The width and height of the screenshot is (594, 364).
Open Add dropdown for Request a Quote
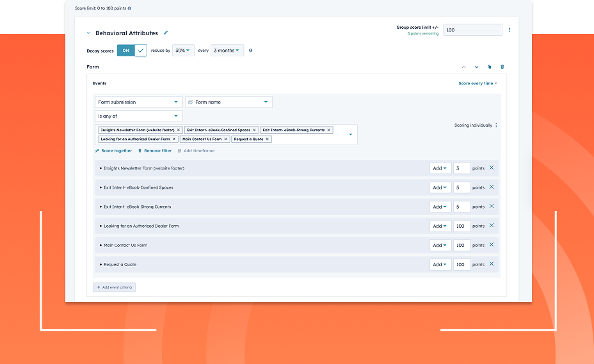pos(440,264)
